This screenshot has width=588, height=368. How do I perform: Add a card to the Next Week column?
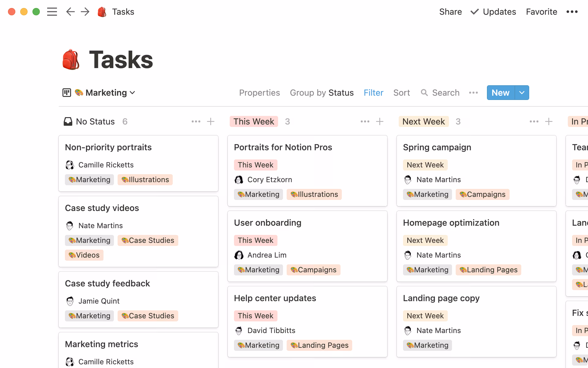[x=548, y=121]
